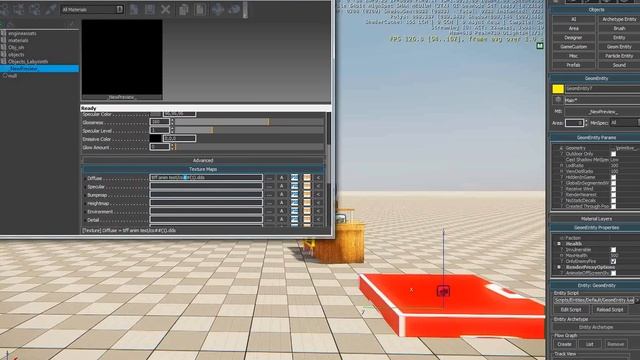
Task: Click the < arrow in the Detail row
Action: (x=318, y=220)
